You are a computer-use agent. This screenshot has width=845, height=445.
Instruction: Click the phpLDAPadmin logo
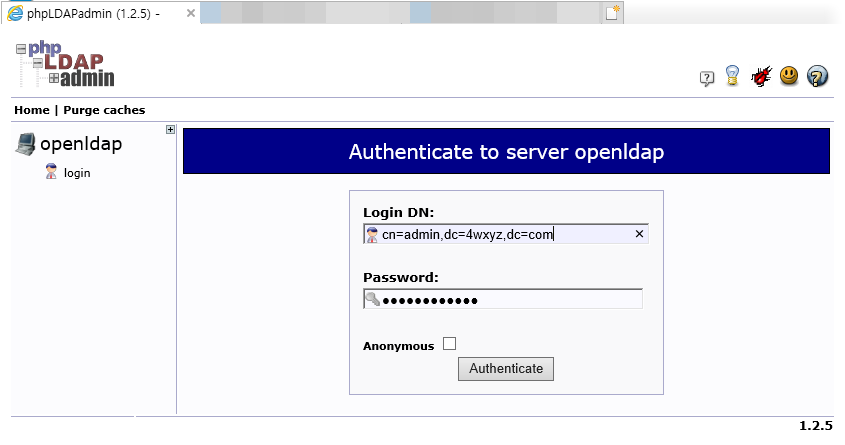pos(65,64)
